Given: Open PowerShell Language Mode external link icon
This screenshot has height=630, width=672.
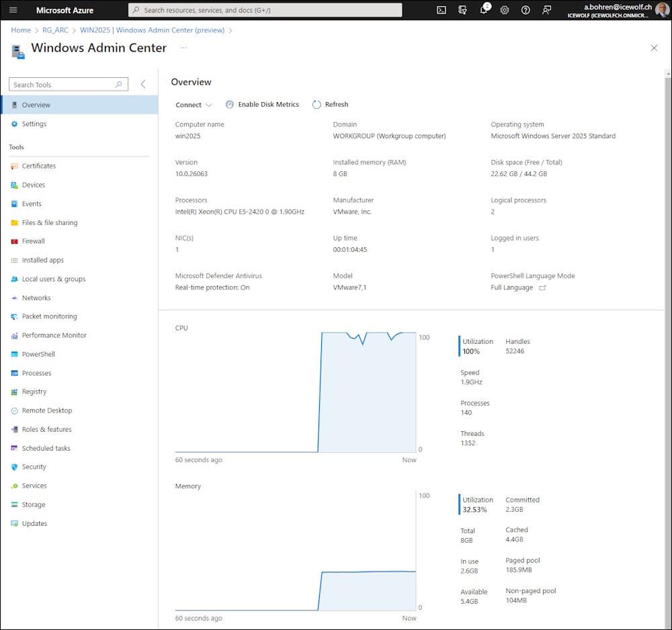Looking at the screenshot, I should (542, 288).
